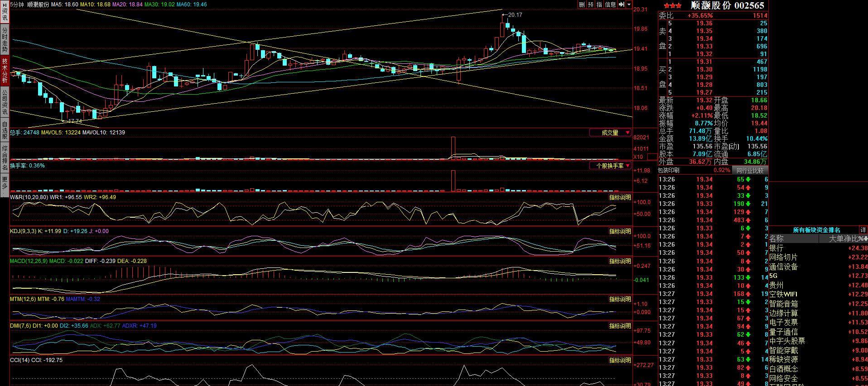Click the 详 details icon in sector ranking
Screen dimensions: 868x386
pos(863,230)
